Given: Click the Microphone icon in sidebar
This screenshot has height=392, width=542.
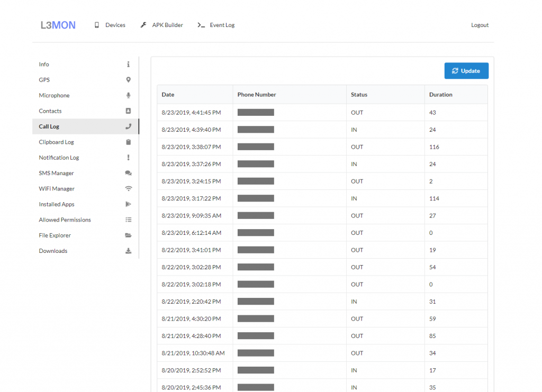Looking at the screenshot, I should click(x=128, y=96).
